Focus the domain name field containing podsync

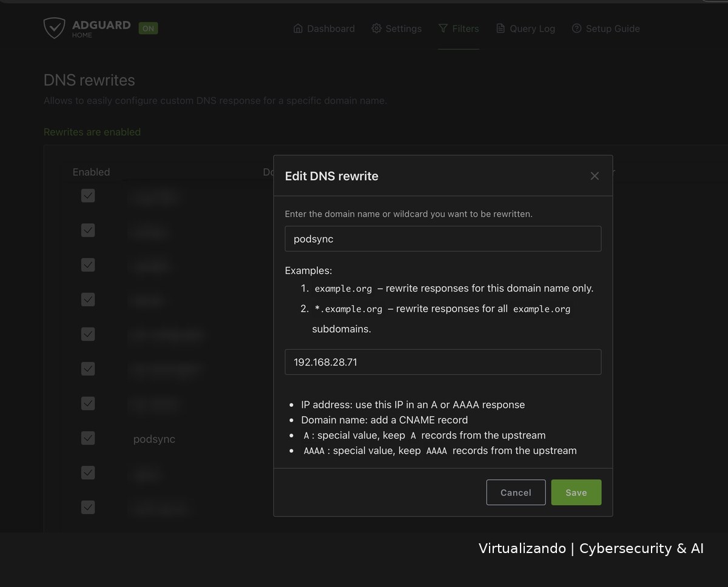(443, 239)
